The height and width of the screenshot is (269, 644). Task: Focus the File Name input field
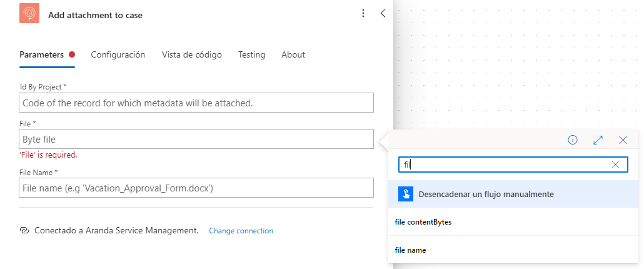pos(196,188)
